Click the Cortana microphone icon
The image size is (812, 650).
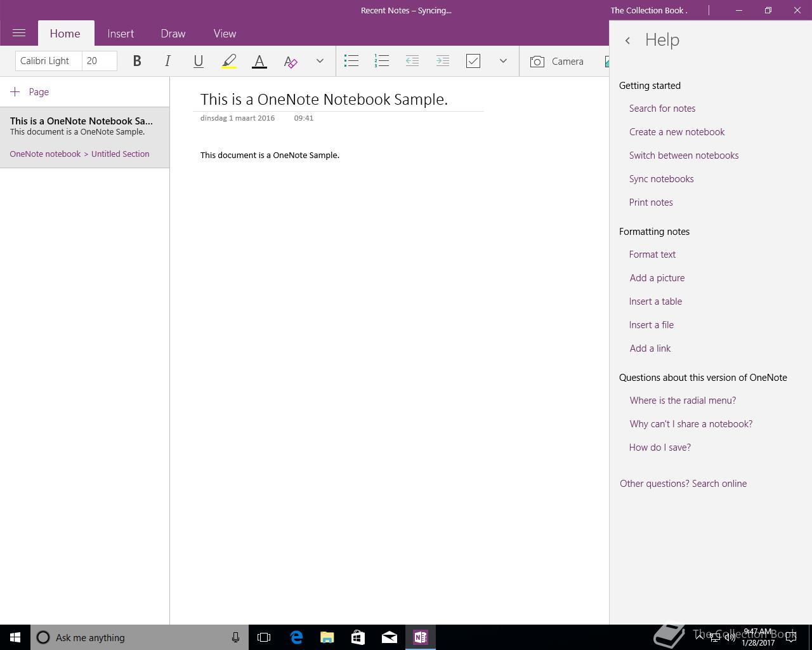(235, 637)
